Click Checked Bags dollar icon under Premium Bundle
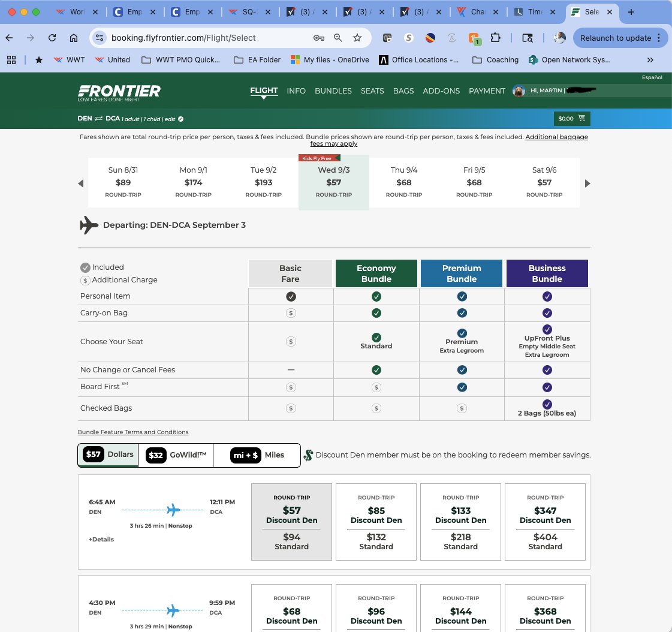Screen dimensions: 672x632 pos(462,408)
